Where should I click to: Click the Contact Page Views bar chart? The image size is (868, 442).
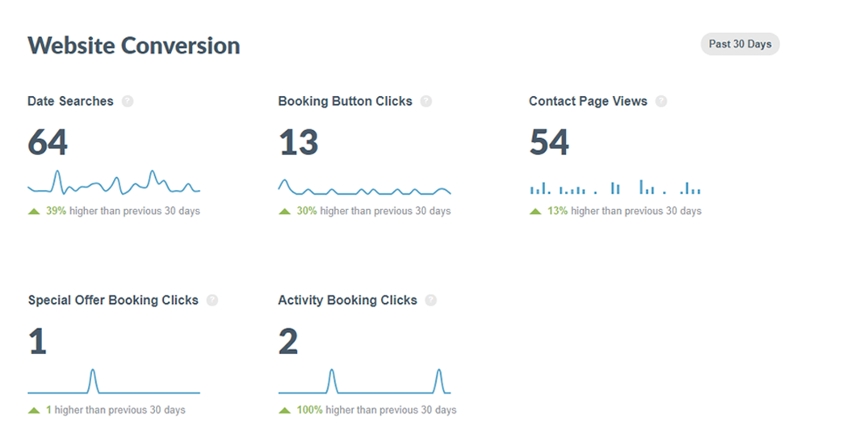click(614, 188)
